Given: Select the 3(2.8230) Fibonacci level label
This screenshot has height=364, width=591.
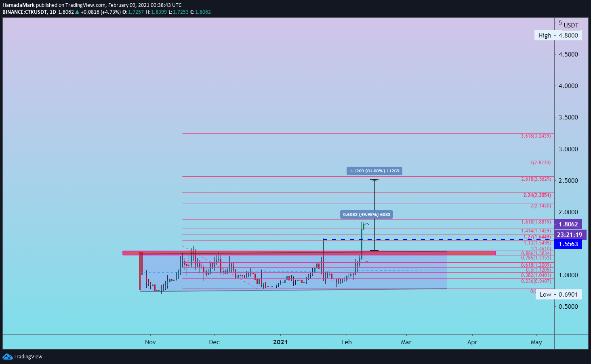Looking at the screenshot, I should click(541, 163).
